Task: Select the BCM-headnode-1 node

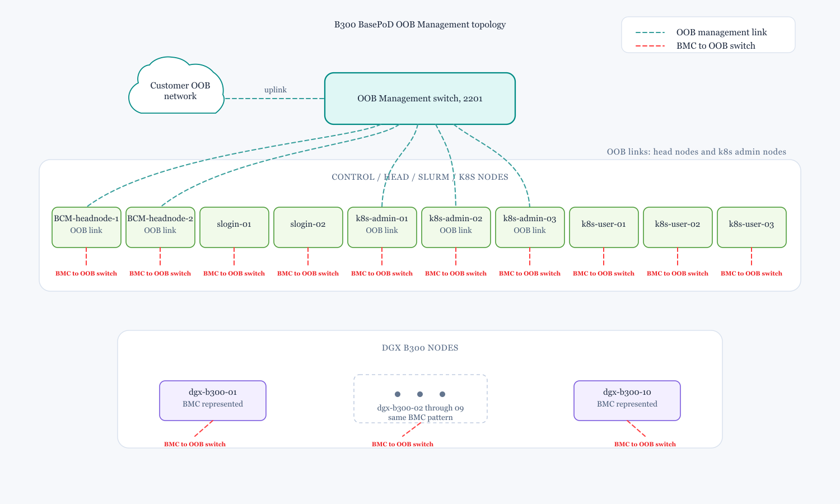Action: 86,227
